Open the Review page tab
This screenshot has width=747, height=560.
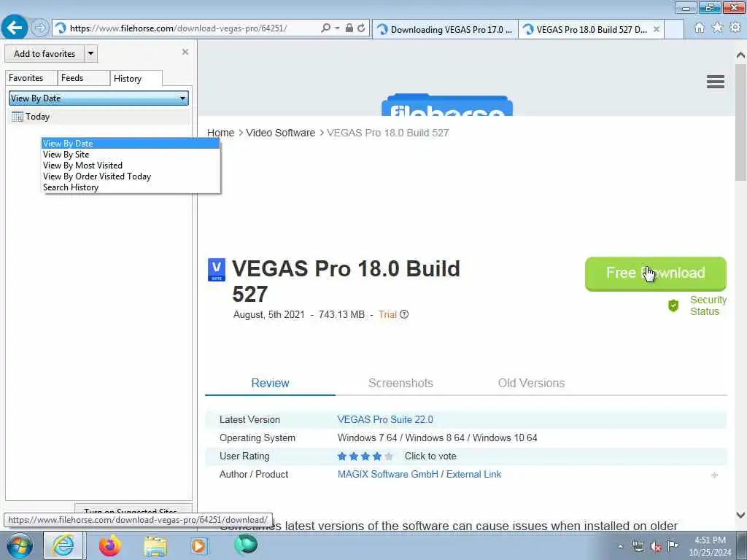coord(270,384)
